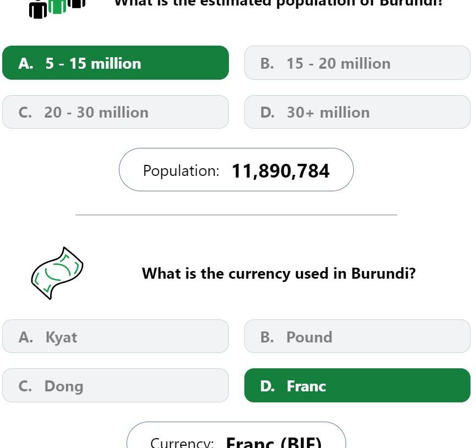The image size is (476, 448).
Task: Click the Population 11,890,784 result box
Action: coord(236,169)
